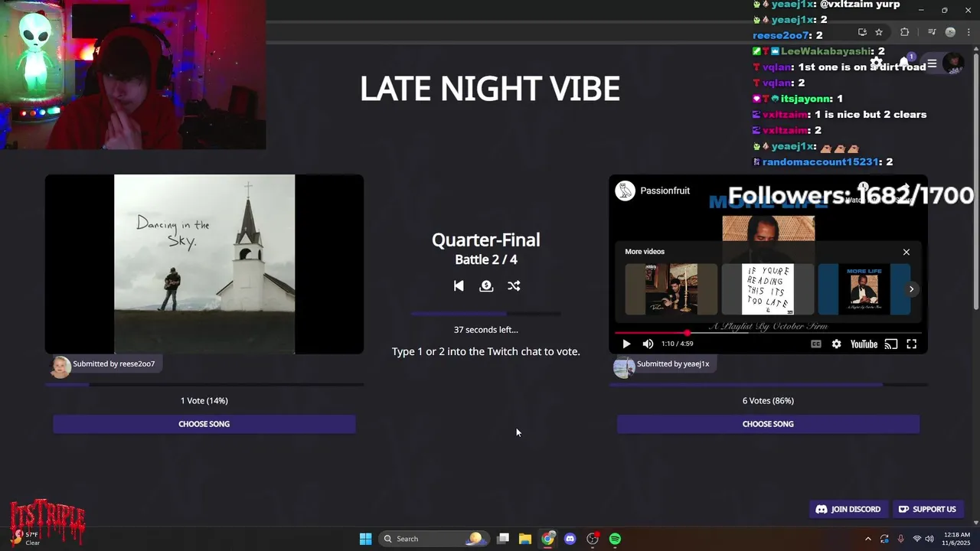Click yeaej1x submitter avatar
The height and width of the screenshot is (551, 980).
click(624, 366)
